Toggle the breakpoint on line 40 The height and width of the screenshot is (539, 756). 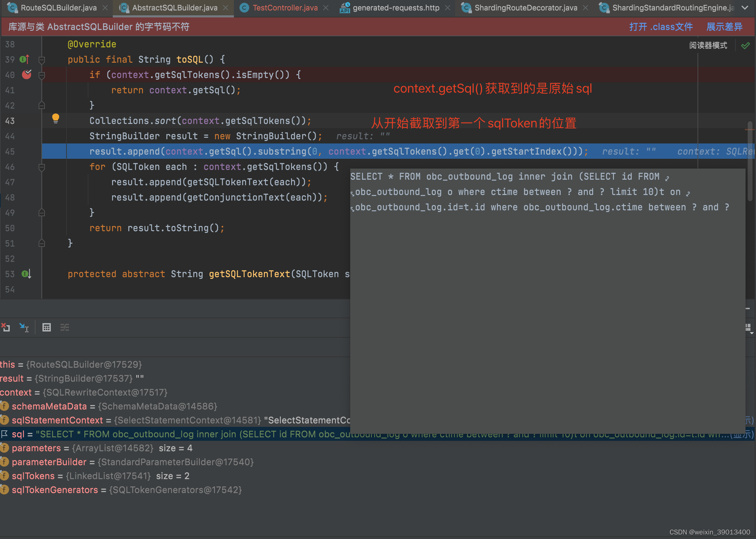pos(26,75)
